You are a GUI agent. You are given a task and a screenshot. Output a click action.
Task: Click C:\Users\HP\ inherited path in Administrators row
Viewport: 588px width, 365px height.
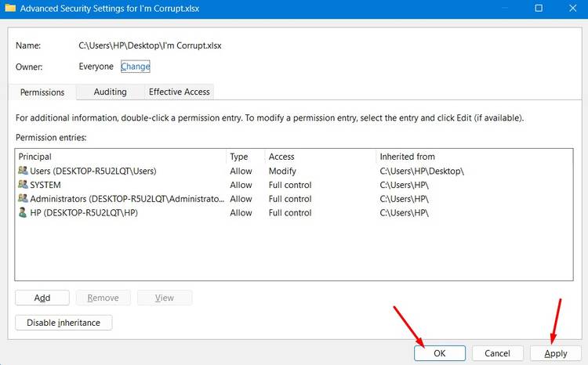[404, 199]
